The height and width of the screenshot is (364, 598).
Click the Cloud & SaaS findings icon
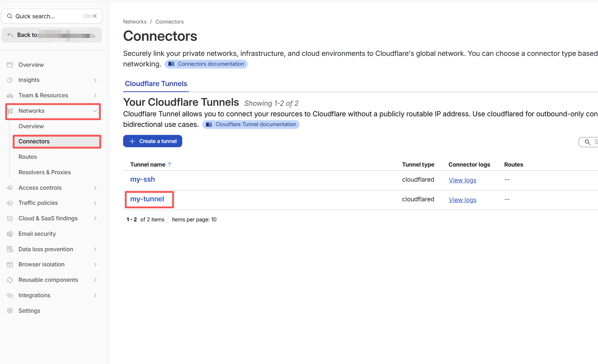click(x=10, y=219)
